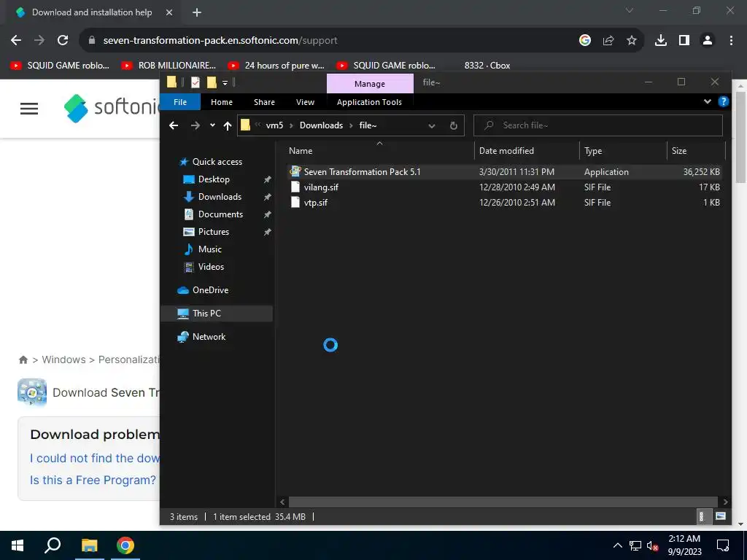This screenshot has width=747, height=560.
Task: Click the Explorer horizontal scrollbar
Action: (503, 502)
